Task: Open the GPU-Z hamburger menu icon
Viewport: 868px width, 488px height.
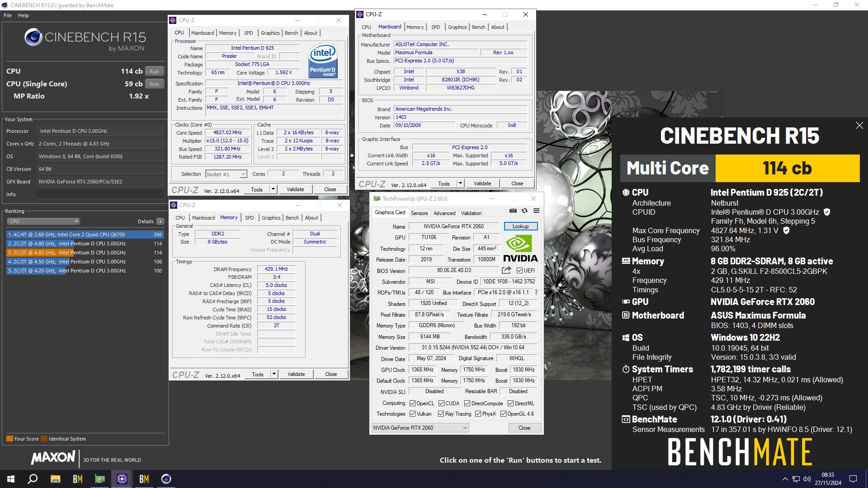Action: point(536,211)
